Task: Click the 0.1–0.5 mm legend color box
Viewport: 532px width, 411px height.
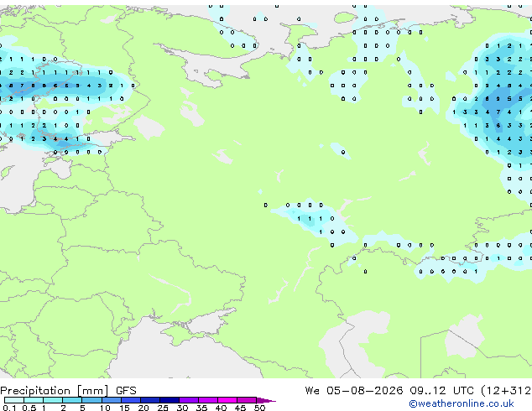Action: click(x=14, y=400)
